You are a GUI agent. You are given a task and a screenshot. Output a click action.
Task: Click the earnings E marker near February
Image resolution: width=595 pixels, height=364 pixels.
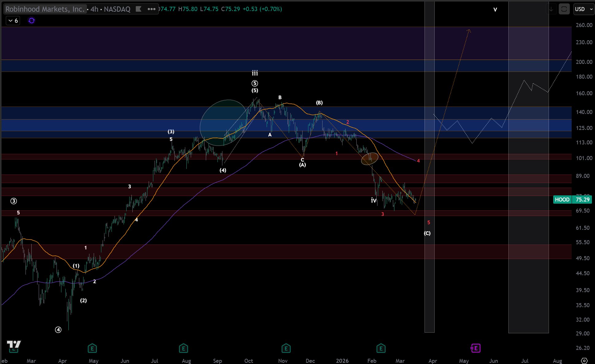pyautogui.click(x=381, y=348)
